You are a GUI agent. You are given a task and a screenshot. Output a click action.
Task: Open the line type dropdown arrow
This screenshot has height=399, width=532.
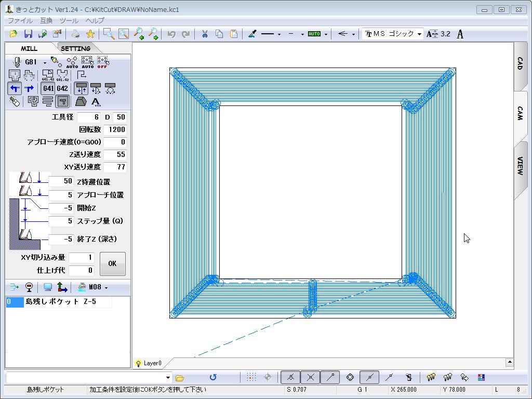(279, 34)
